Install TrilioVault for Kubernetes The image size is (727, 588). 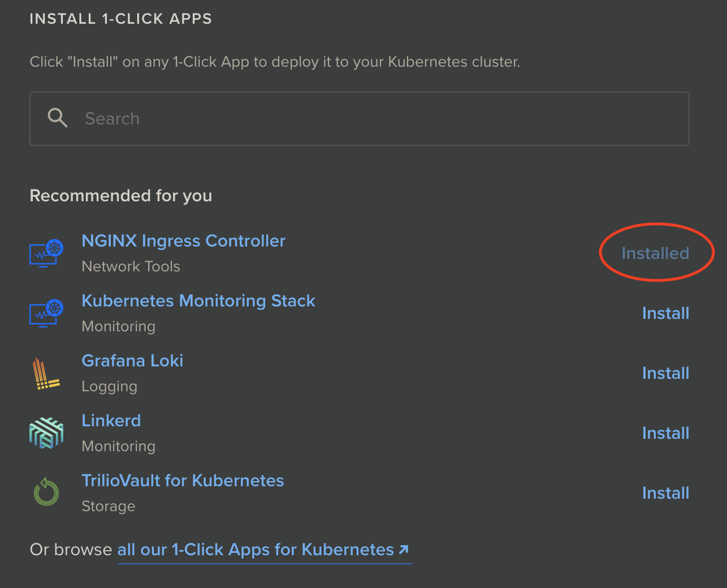click(x=666, y=493)
